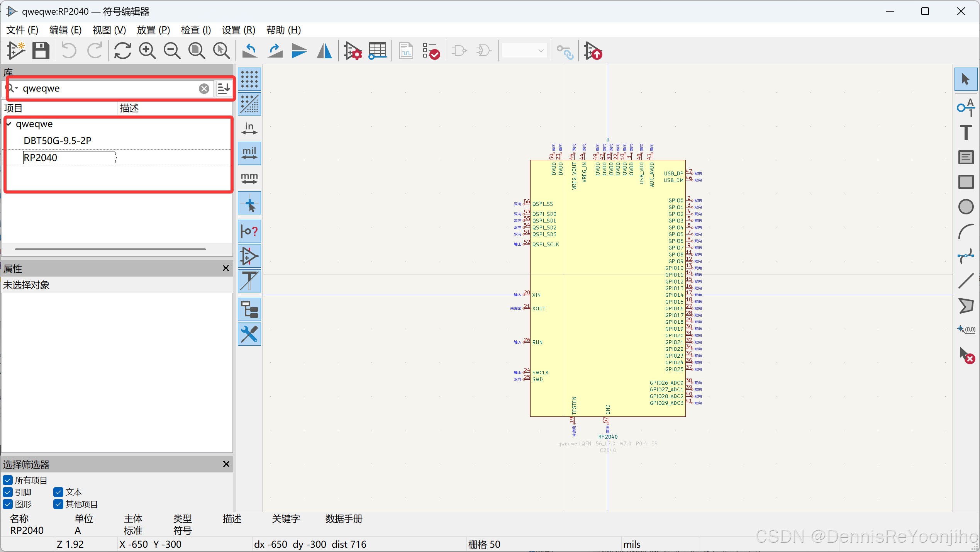This screenshot has width=980, height=552.
Task: Select the Add Arc tool
Action: 966,231
